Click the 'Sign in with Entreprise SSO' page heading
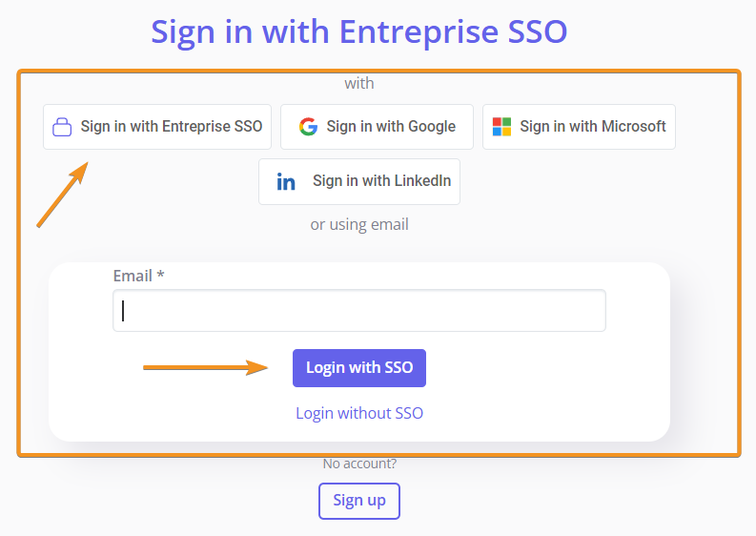756x536 pixels. (x=359, y=31)
